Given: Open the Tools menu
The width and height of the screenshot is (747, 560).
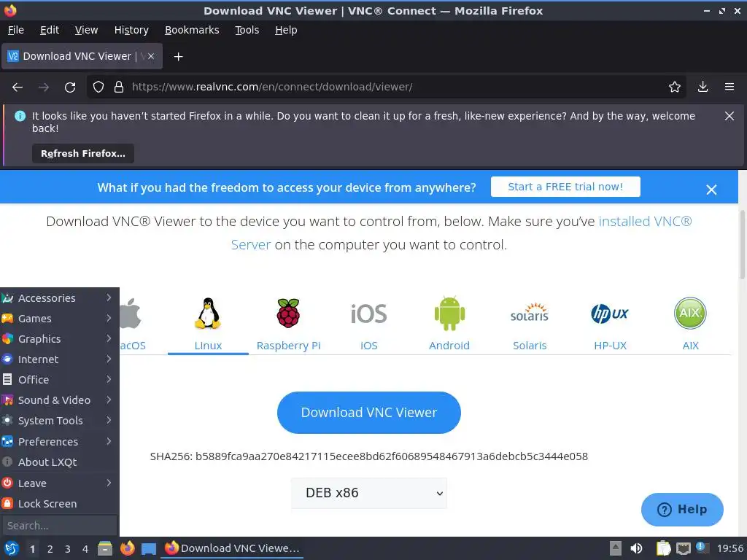Looking at the screenshot, I should (247, 30).
